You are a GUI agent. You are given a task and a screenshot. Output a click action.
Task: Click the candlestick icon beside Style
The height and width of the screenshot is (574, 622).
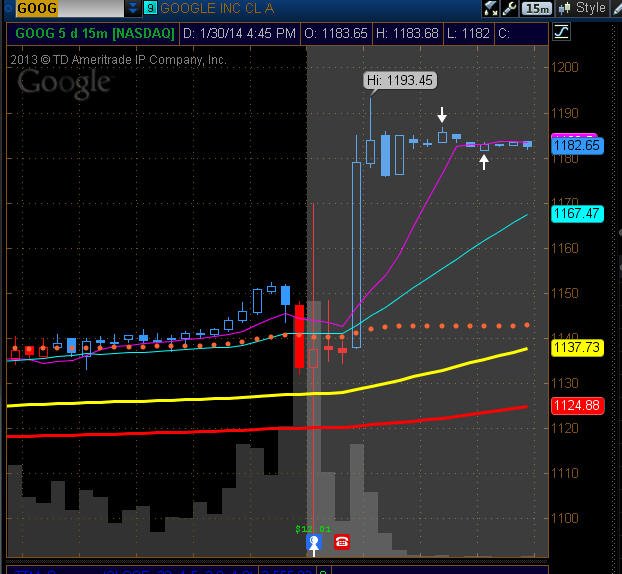(564, 8)
